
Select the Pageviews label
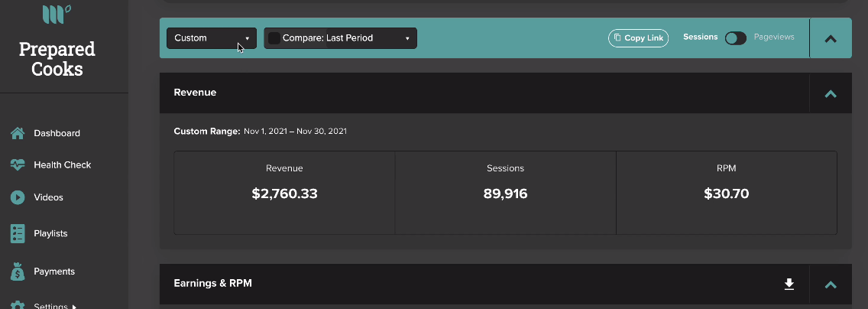774,37
